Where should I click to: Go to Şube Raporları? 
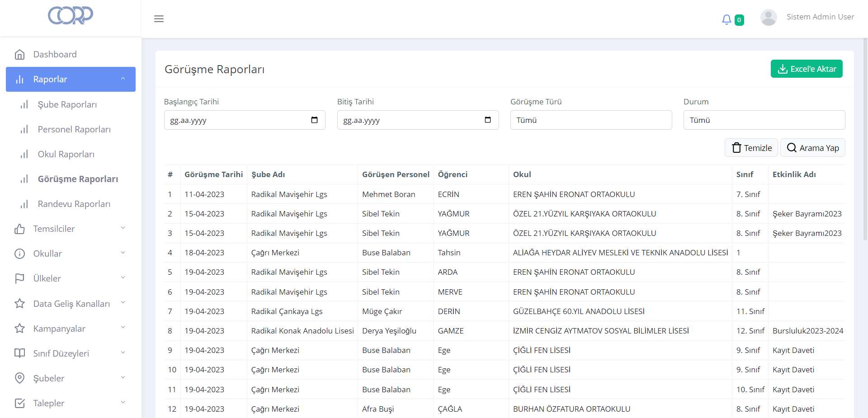click(67, 104)
